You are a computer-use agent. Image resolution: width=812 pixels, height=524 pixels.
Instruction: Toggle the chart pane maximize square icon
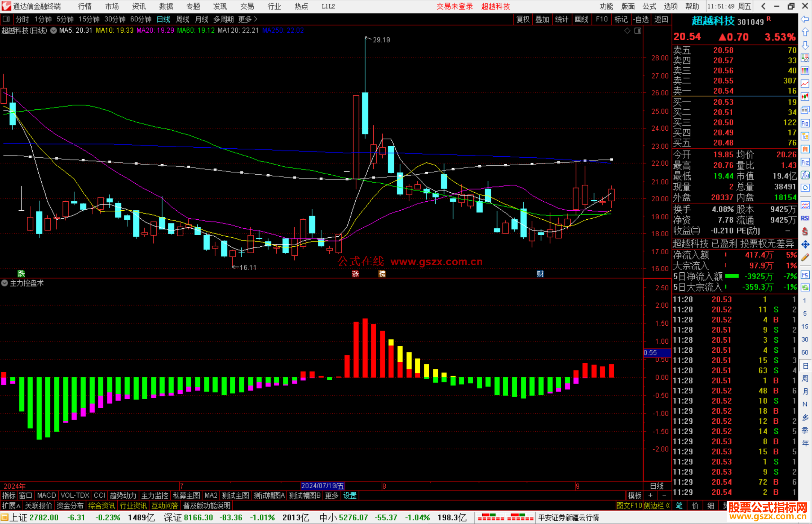(638, 31)
